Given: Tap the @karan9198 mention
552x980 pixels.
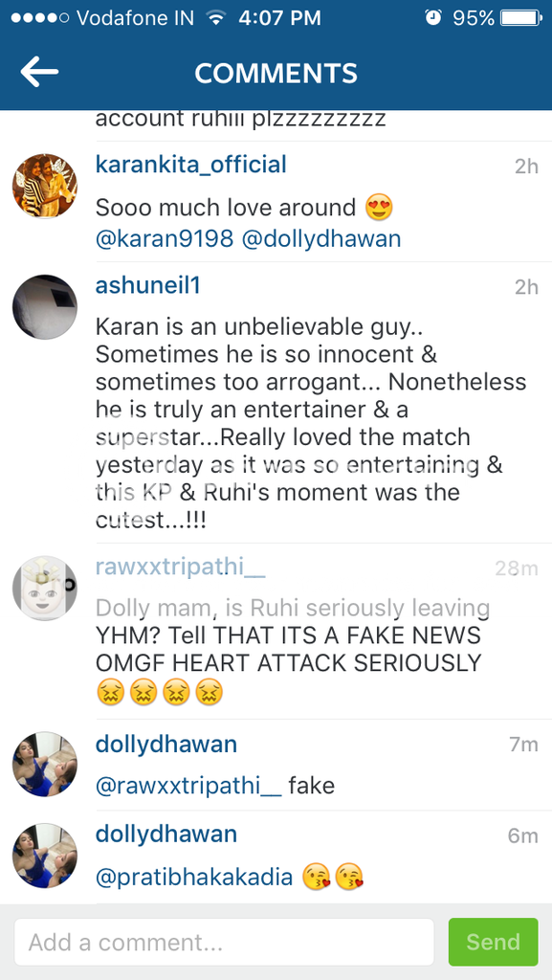Looking at the screenshot, I should pyautogui.click(x=165, y=238).
